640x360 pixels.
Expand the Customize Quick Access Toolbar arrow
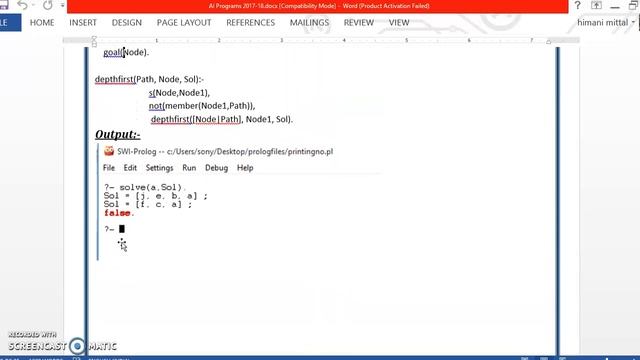(x=62, y=6)
